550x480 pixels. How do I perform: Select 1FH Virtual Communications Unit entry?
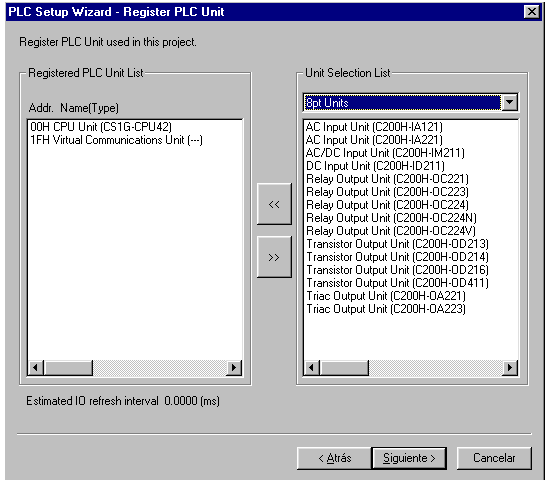pos(116,140)
